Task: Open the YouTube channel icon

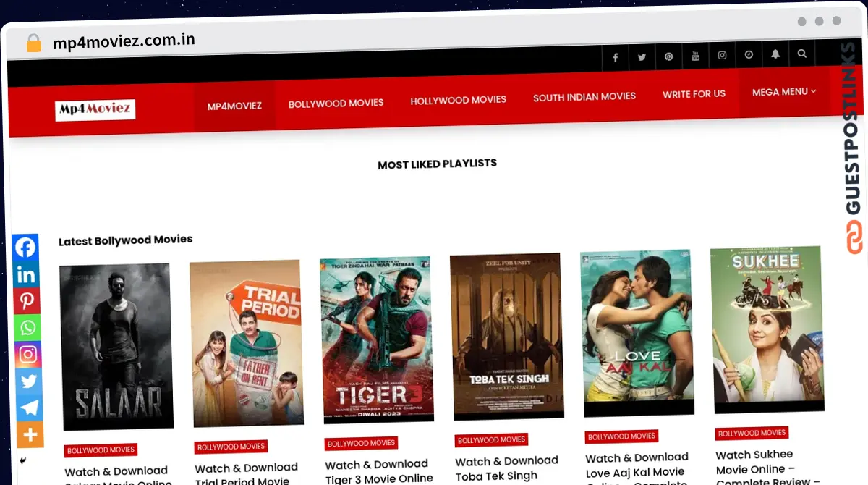Action: click(x=695, y=55)
